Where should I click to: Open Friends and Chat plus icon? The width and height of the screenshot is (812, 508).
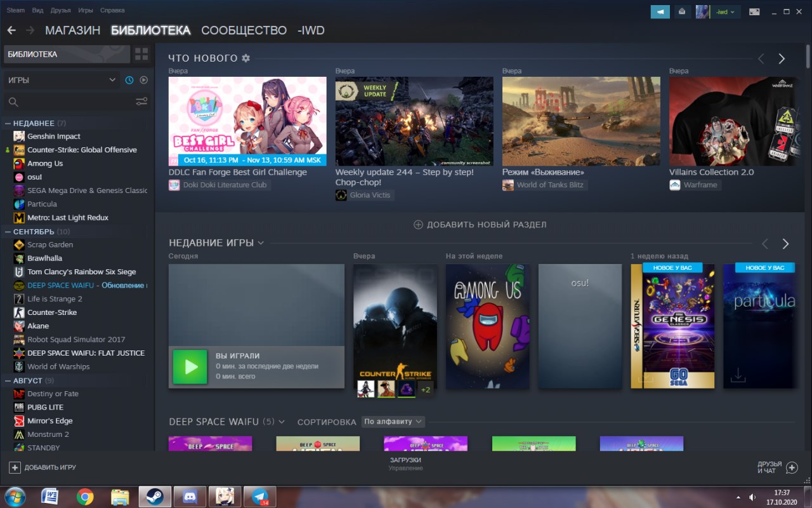tap(792, 467)
